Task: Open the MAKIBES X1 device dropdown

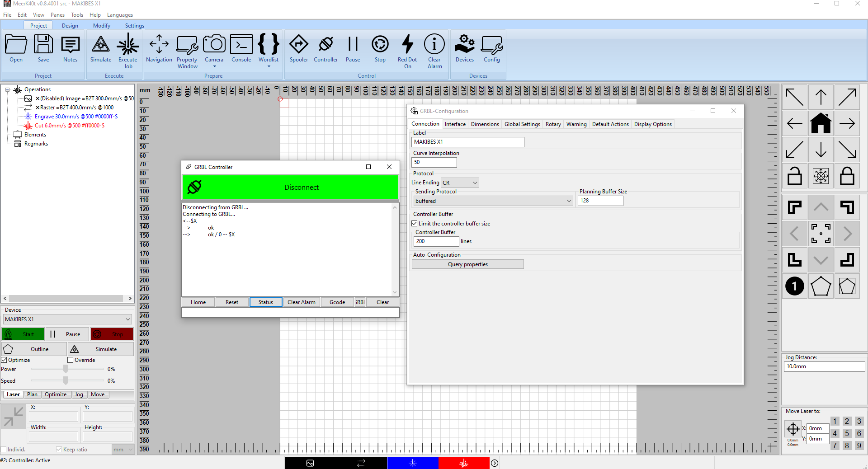Action: tap(67, 319)
